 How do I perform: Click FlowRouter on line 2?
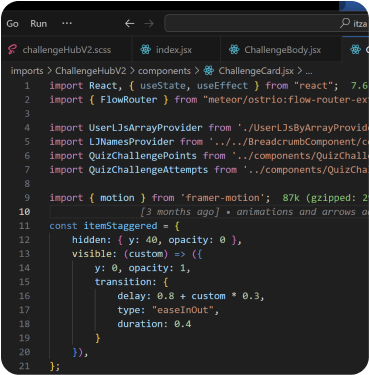(x=129, y=100)
